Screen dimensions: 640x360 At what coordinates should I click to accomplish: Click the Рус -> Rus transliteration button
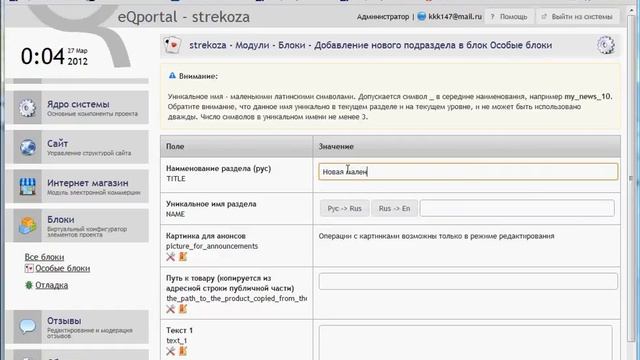click(x=344, y=208)
